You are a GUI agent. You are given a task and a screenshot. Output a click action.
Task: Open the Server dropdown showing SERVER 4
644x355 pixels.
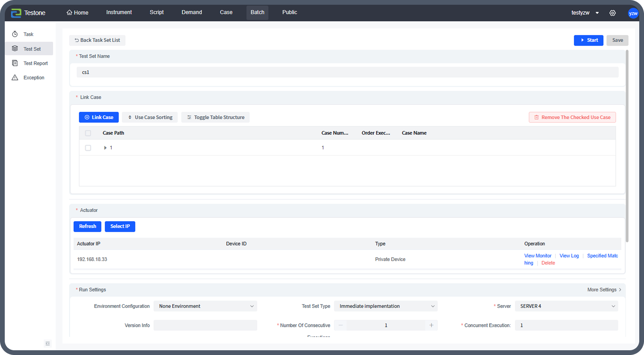[x=566, y=306]
